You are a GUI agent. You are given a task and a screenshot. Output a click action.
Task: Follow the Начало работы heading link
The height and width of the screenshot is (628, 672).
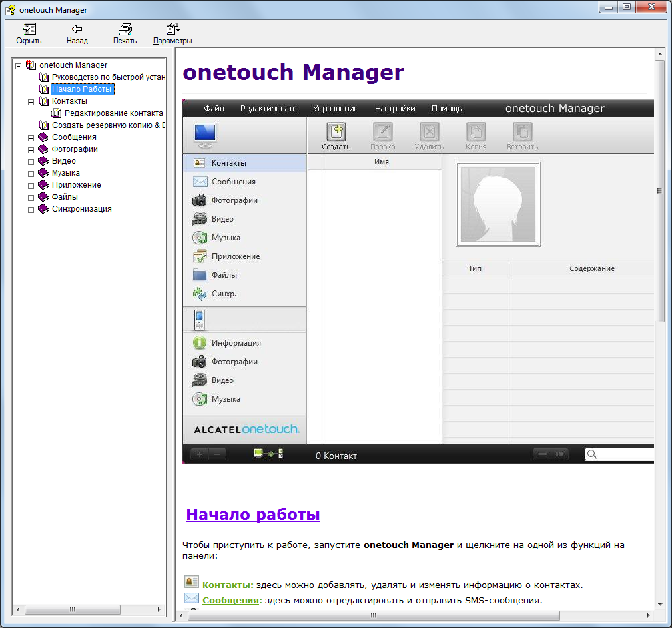(253, 514)
